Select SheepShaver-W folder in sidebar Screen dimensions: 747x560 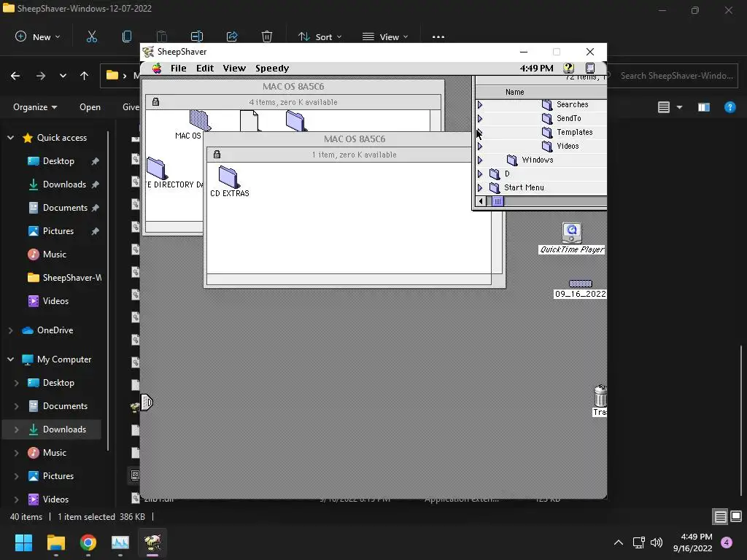click(x=64, y=278)
